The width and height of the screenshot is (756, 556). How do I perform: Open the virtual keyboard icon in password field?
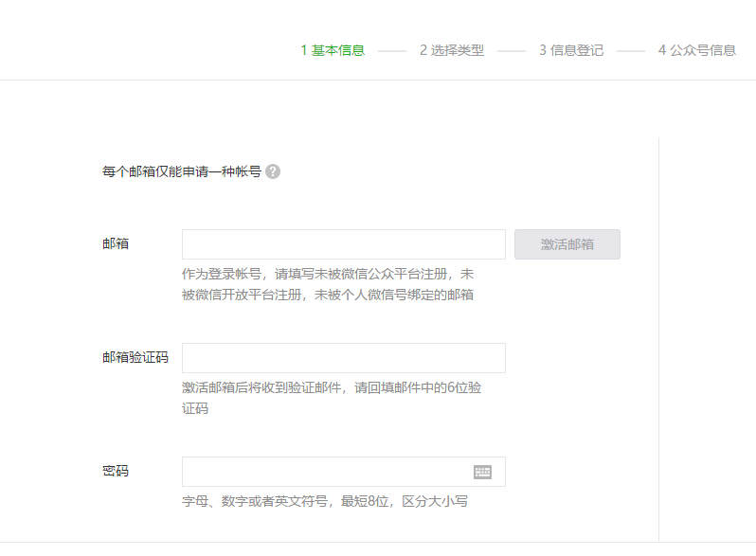[x=482, y=472]
